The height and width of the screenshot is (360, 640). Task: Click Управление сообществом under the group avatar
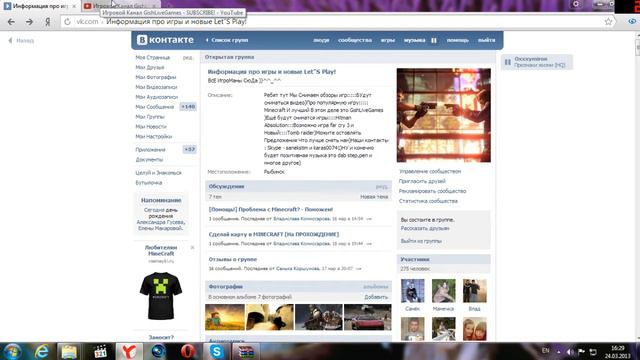pyautogui.click(x=430, y=171)
